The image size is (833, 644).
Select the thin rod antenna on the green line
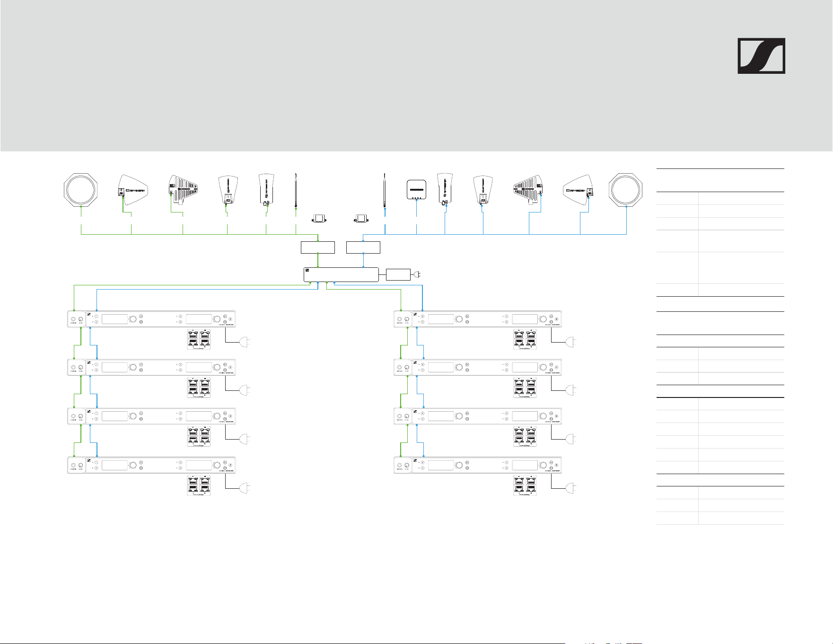point(296,190)
